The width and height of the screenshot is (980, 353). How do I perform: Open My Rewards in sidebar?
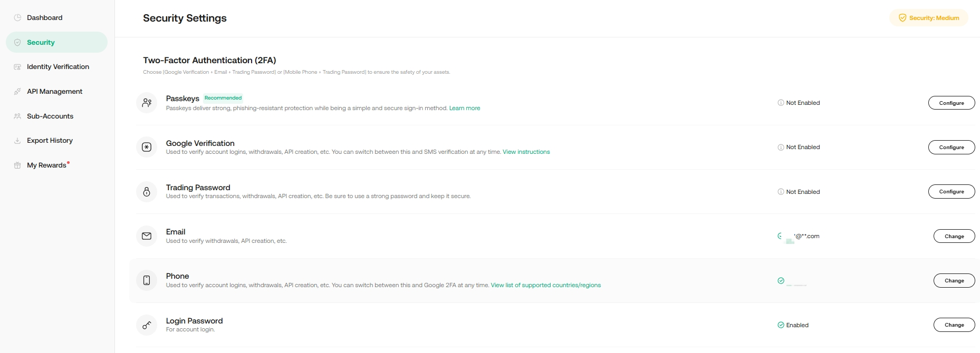point(46,165)
